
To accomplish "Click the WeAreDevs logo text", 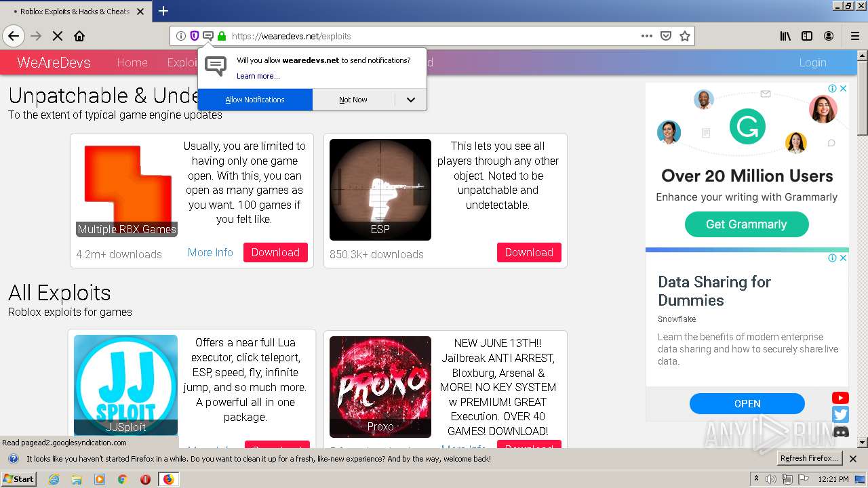I will 54,62.
